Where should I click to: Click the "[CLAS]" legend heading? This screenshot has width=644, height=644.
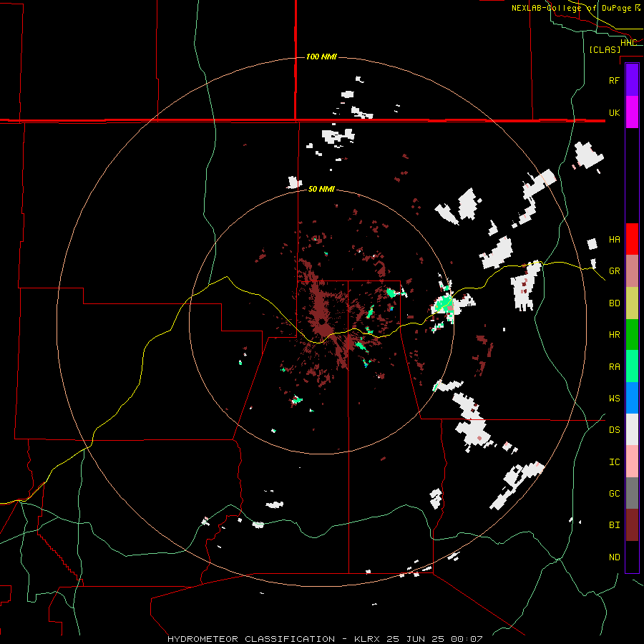tap(605, 49)
